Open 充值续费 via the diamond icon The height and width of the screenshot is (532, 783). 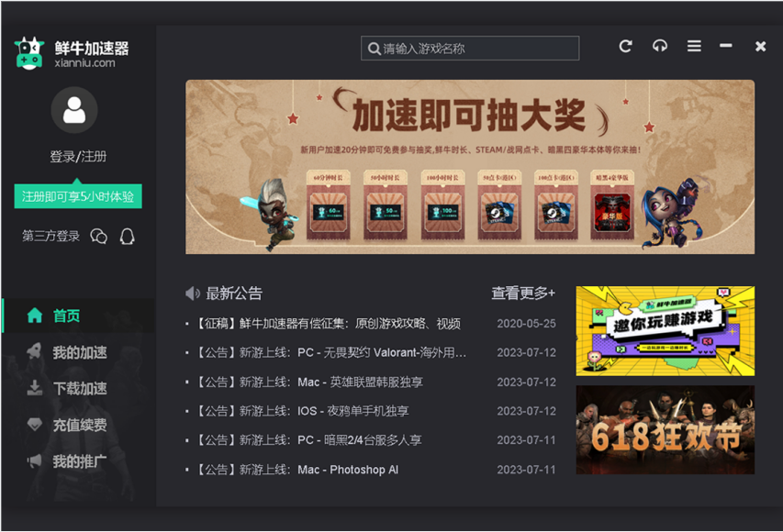[34, 423]
